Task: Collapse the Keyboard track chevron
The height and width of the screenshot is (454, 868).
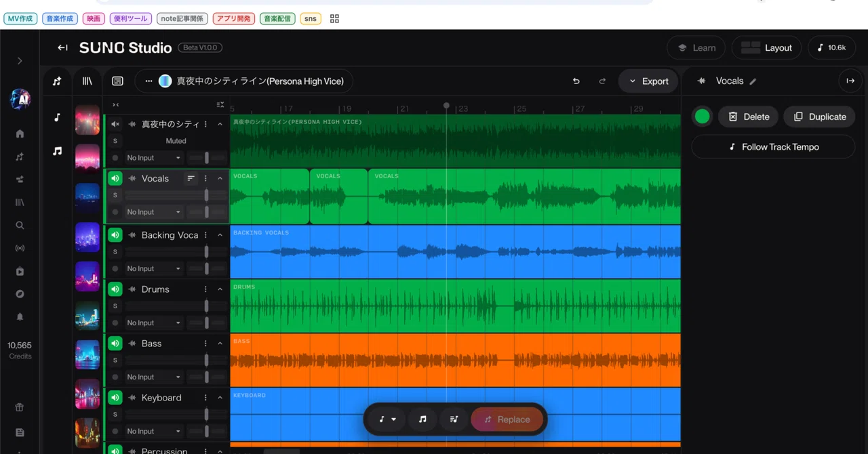Action: pyautogui.click(x=220, y=398)
